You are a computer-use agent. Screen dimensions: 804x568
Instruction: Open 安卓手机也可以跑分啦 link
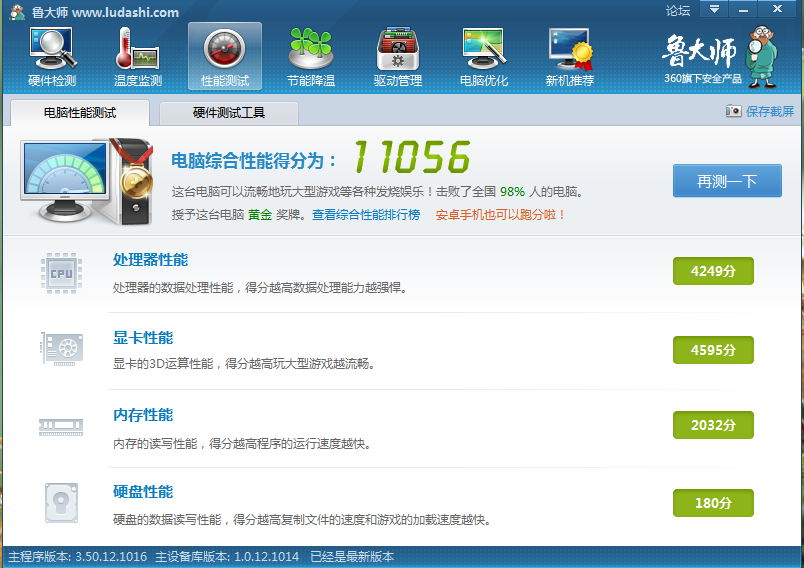500,214
